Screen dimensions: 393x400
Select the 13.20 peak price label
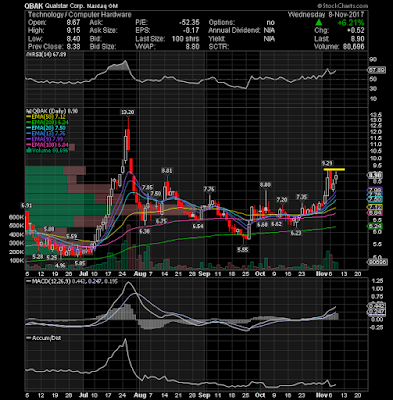128,112
